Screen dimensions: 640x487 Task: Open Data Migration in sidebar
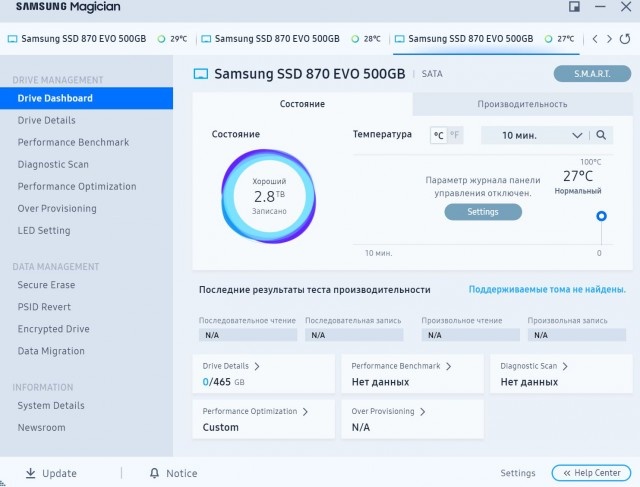point(87,351)
